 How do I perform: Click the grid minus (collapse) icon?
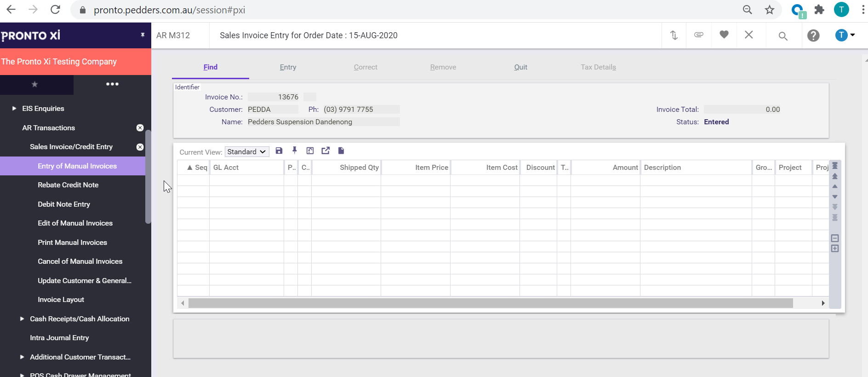pos(835,238)
